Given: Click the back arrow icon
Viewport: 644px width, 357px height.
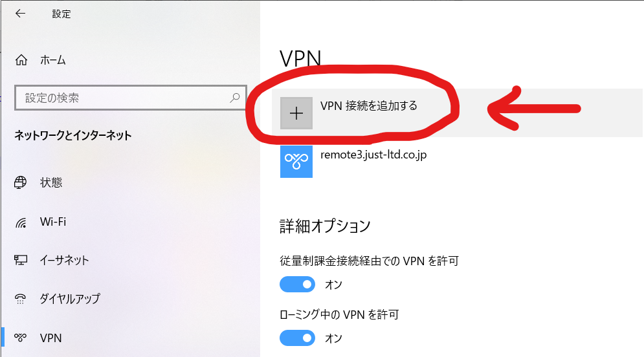Looking at the screenshot, I should [x=20, y=14].
